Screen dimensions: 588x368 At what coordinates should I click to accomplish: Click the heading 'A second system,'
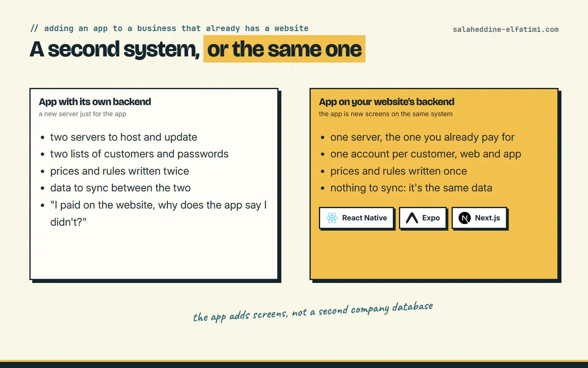point(115,49)
